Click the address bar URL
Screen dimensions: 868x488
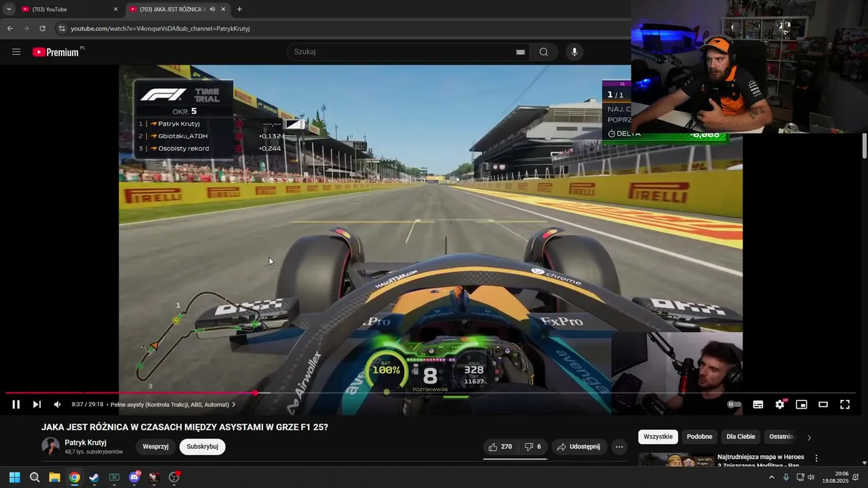[160, 28]
